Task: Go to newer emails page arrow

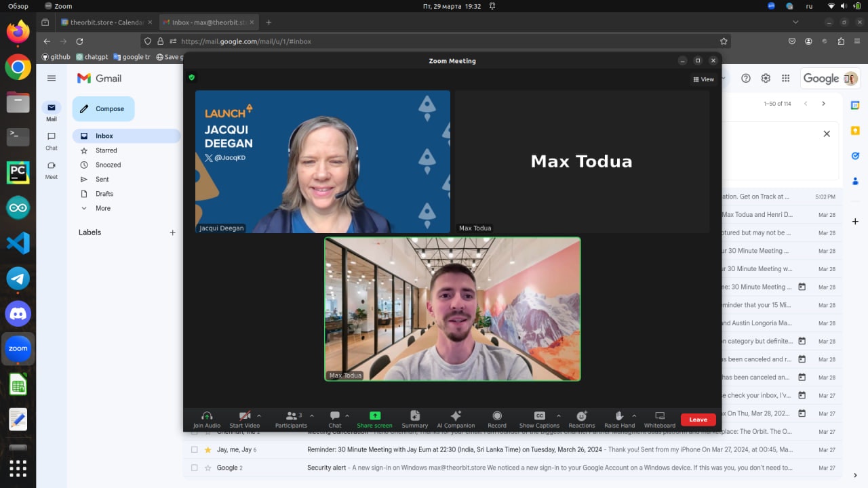Action: [x=806, y=104]
